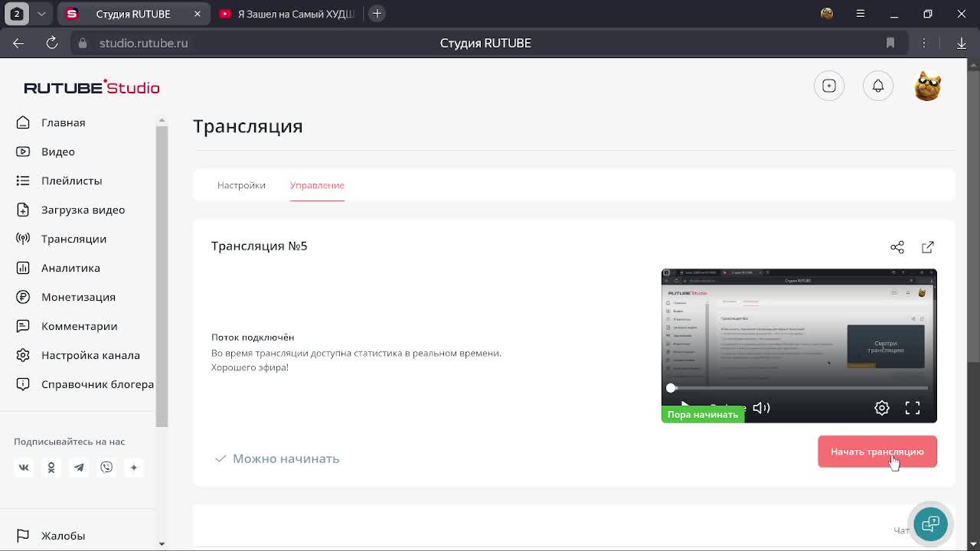Open the broadcast in a new window
The image size is (980, 551).
(928, 247)
